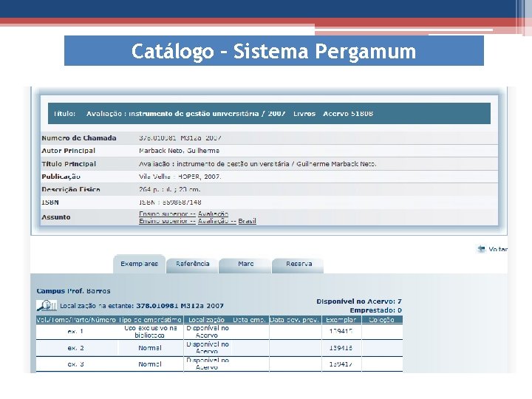The width and height of the screenshot is (532, 399).
Task: Click Normal loan type for ex. 3
Action: pyautogui.click(x=149, y=364)
